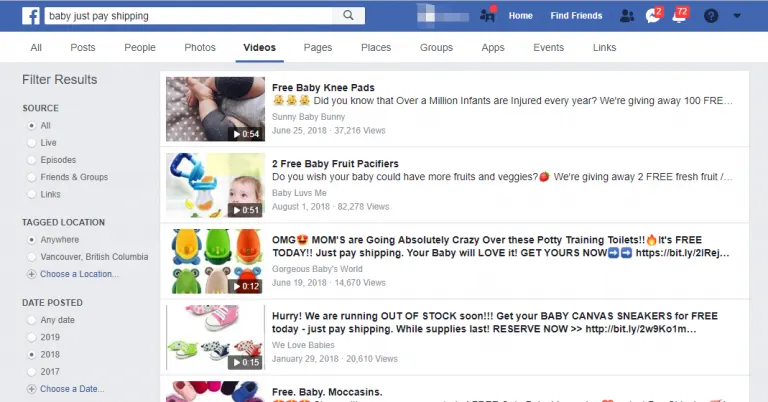The image size is (768, 402).
Task: Switch to the Photos tab
Action: pyautogui.click(x=200, y=47)
